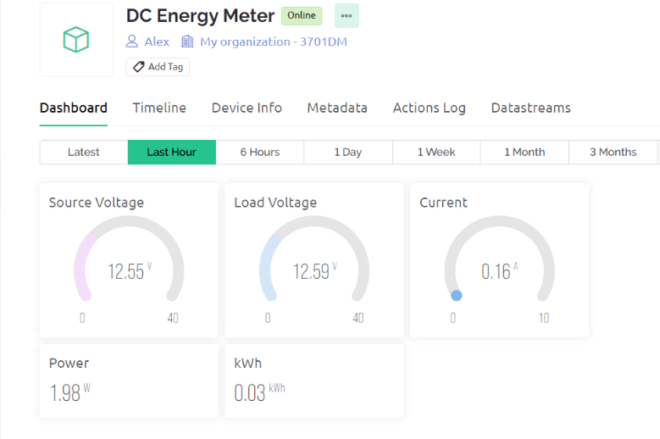
Task: Click the Current widget title
Action: 443,202
